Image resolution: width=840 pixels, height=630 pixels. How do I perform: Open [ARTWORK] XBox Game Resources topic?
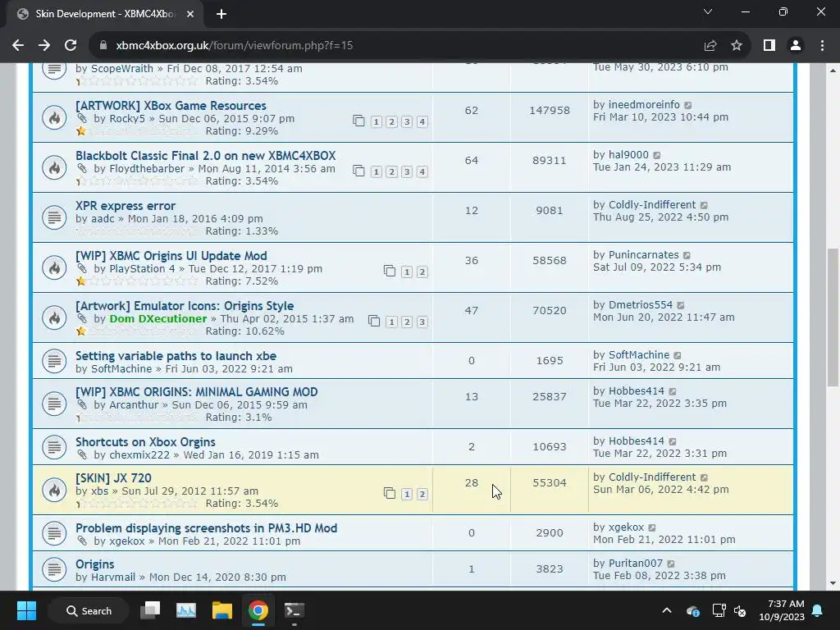(x=171, y=106)
